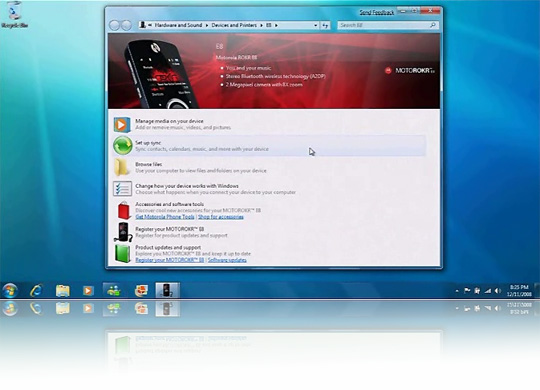
Task: Click the green Product updates book icon
Action: click(123, 254)
